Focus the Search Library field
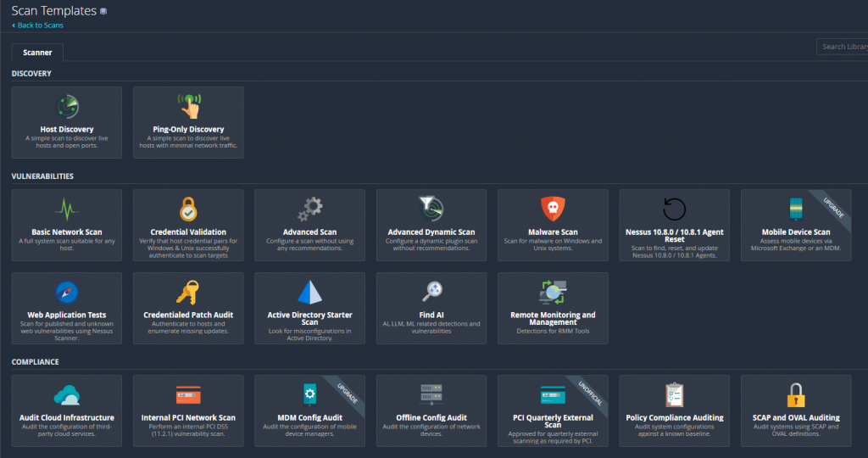The image size is (868, 458). (x=842, y=47)
